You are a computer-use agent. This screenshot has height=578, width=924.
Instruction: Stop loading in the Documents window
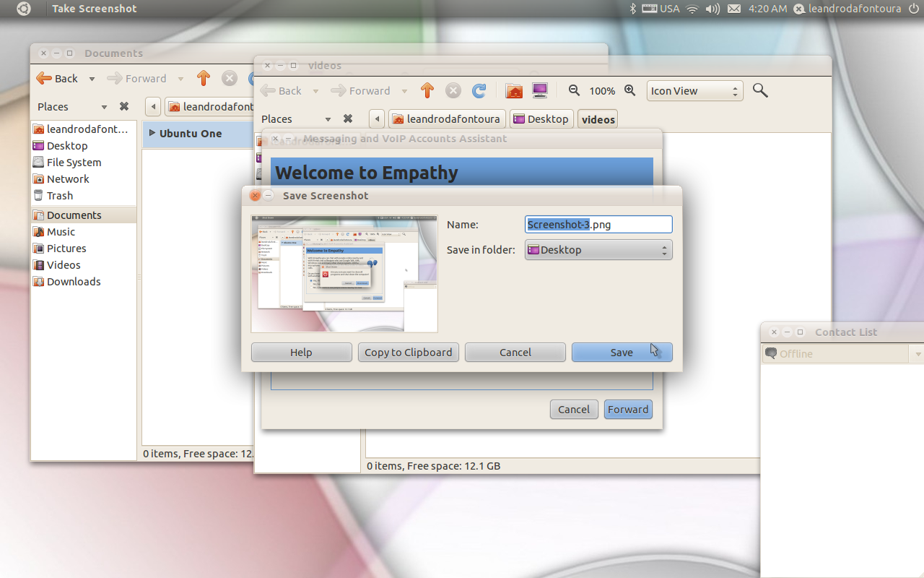click(x=230, y=78)
